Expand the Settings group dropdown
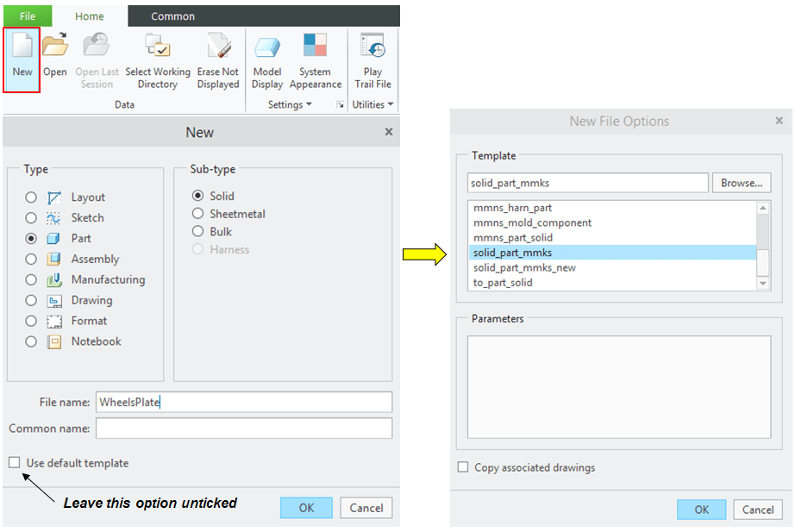Screen dimensions: 795x532 point(291,105)
